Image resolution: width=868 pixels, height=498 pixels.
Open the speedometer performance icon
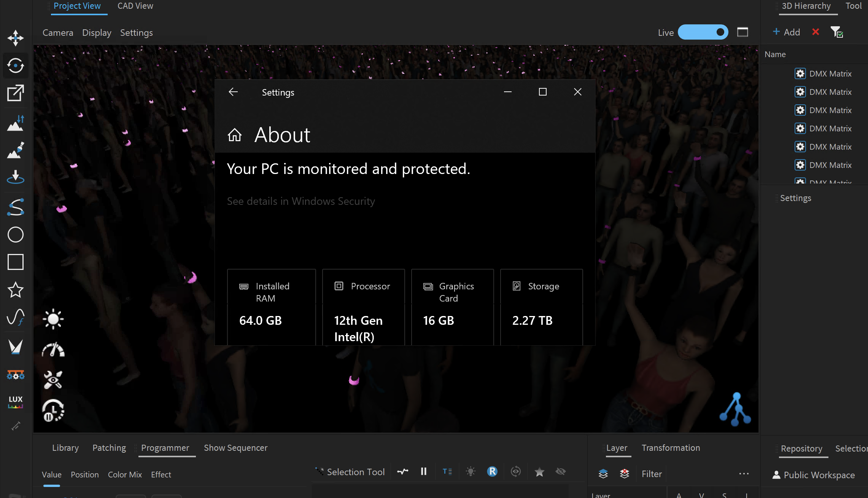tap(53, 350)
